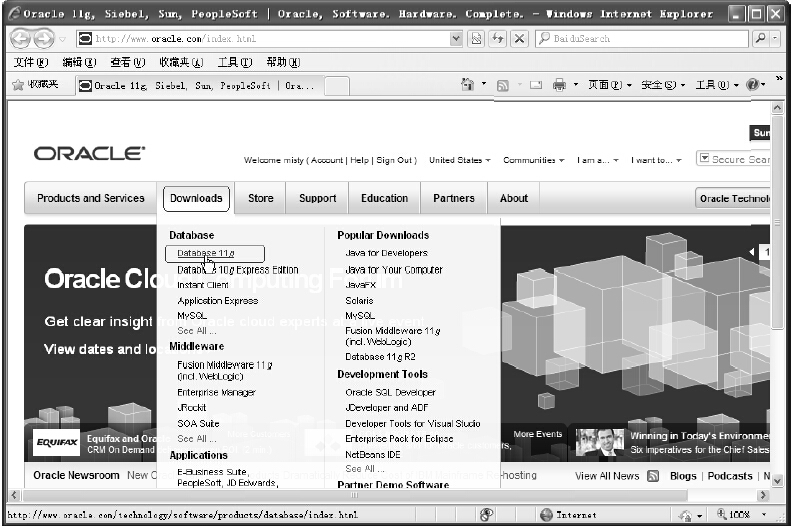Select the Education navigation tab
793x528 pixels.
pyautogui.click(x=384, y=198)
